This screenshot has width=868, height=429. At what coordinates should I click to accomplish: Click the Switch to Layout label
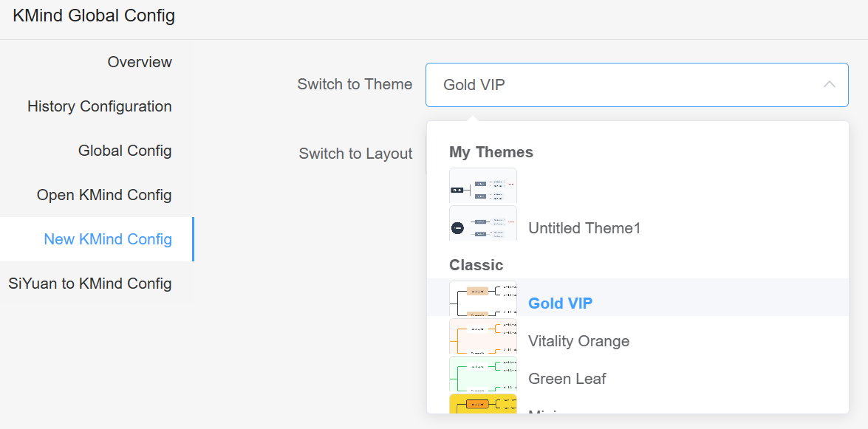tap(355, 154)
